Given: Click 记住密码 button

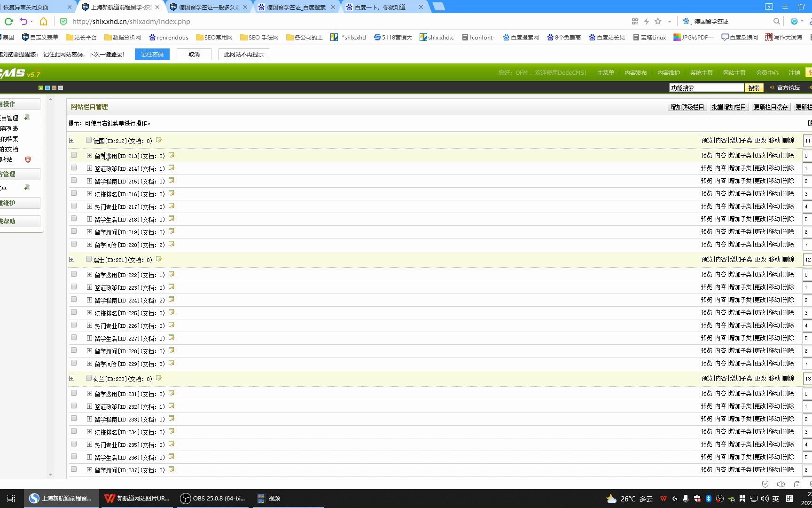Looking at the screenshot, I should coord(152,54).
